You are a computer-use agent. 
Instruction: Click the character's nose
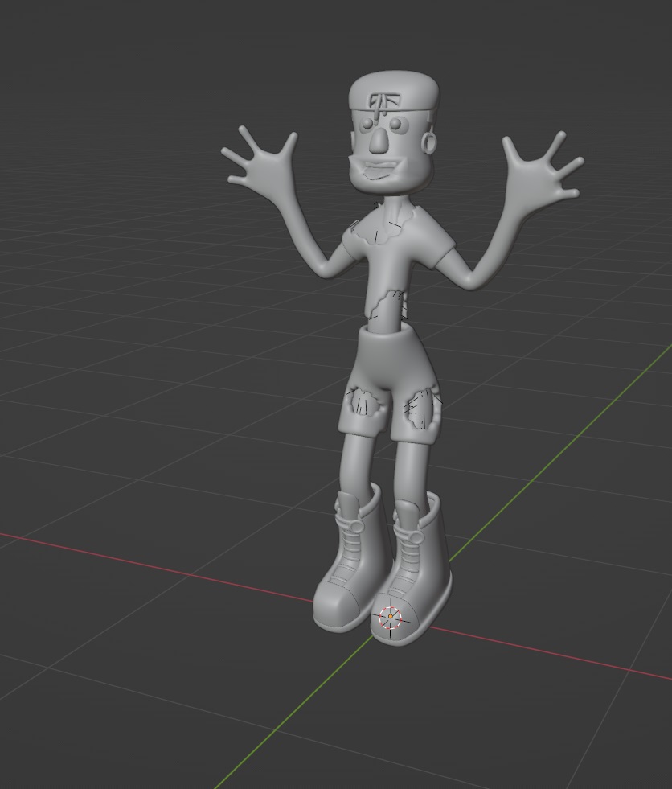click(379, 141)
